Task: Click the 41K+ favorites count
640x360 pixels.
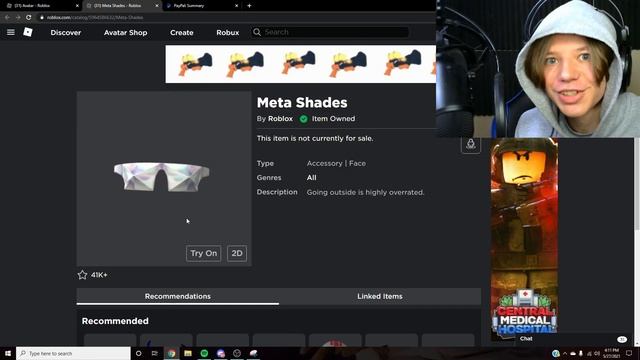Action: coord(99,275)
